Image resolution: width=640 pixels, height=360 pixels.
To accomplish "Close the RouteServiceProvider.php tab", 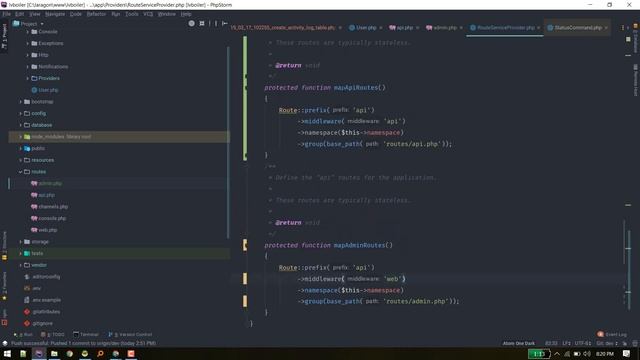I will point(539,28).
